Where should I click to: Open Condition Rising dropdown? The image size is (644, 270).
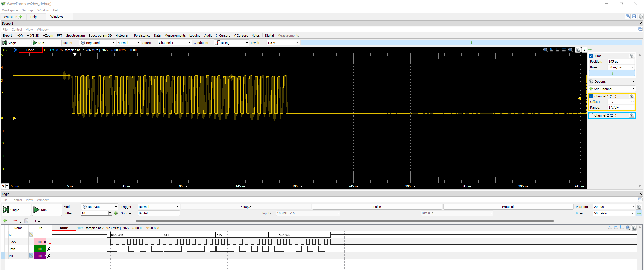(231, 43)
